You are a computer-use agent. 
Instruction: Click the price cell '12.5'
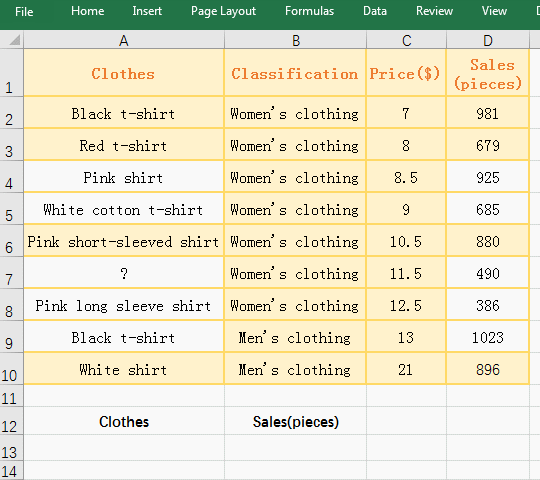click(406, 305)
